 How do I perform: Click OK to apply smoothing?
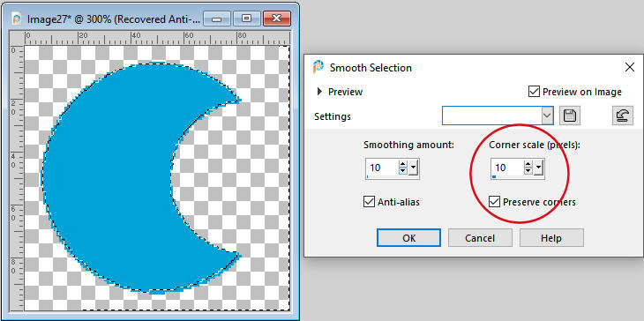pos(408,238)
